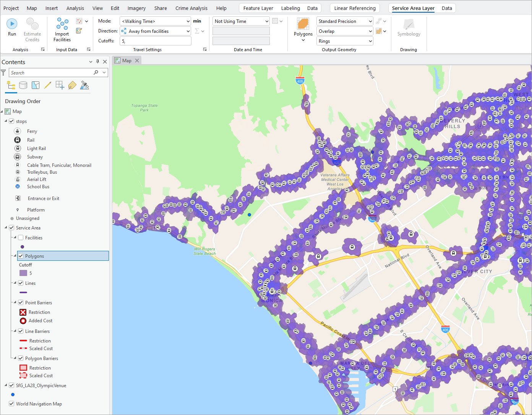
Task: Open the Mode dropdown showing Walking Time
Action: [x=155, y=21]
